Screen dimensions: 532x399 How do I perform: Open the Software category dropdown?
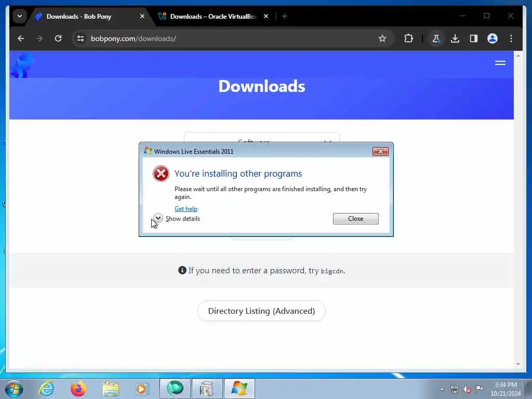[262, 138]
